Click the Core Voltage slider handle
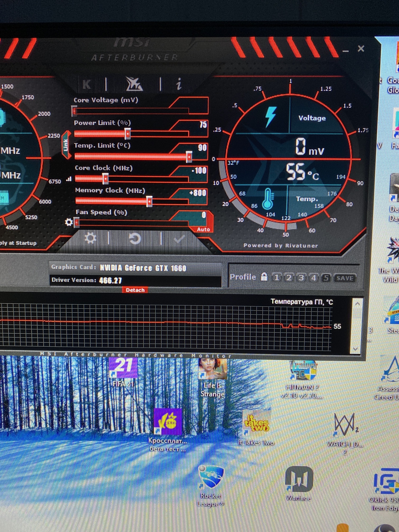Image resolution: width=399 pixels, height=532 pixels. pyautogui.click(x=74, y=111)
